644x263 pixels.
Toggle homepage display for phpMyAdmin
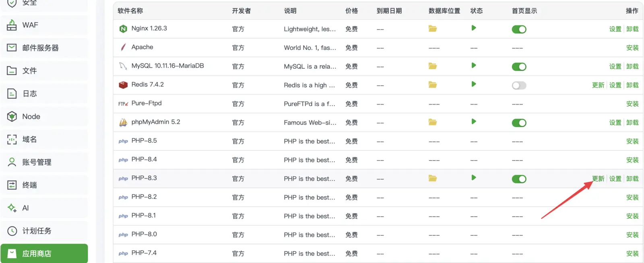519,123
